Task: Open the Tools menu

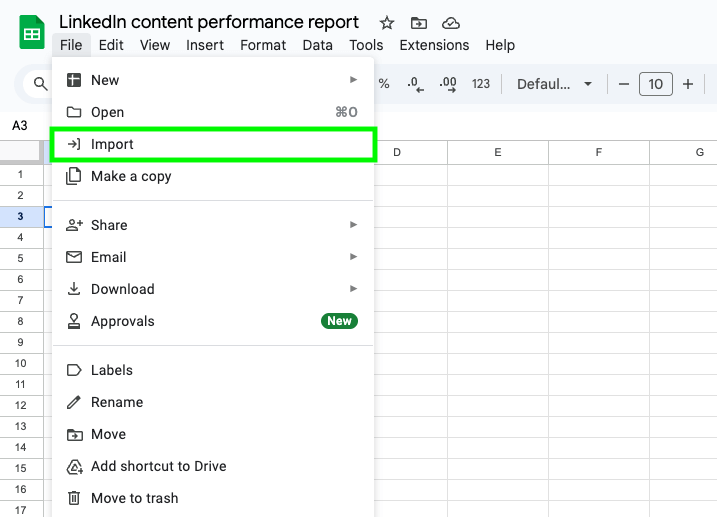Action: click(x=366, y=45)
